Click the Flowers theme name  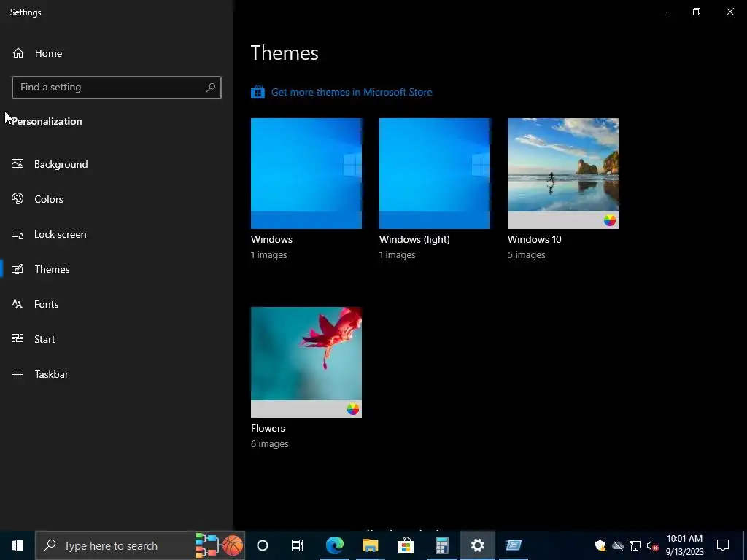(x=268, y=428)
